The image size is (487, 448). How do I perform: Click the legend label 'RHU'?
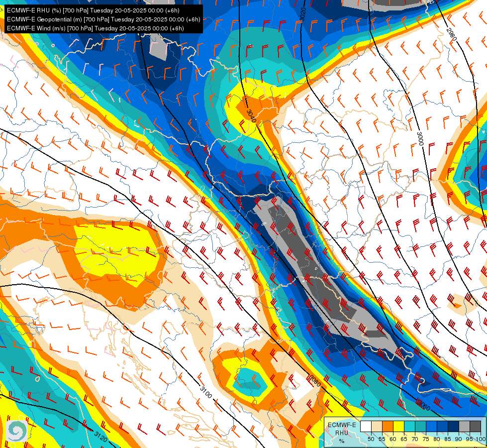(x=342, y=433)
